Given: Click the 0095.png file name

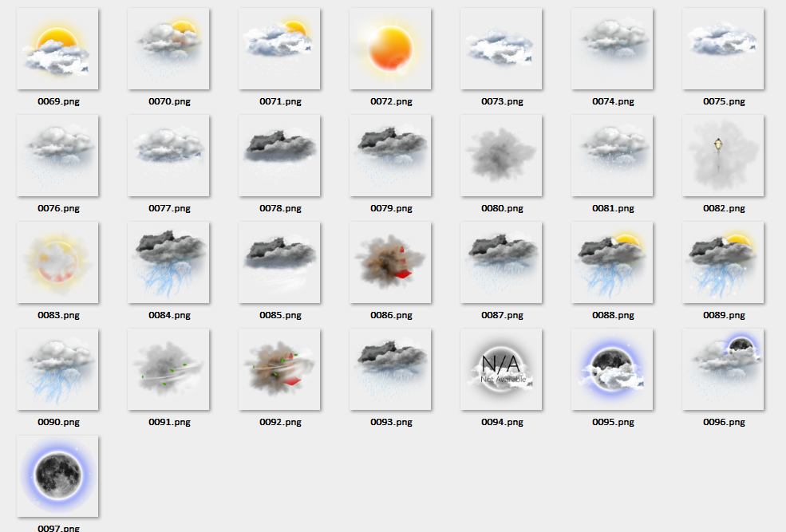Looking at the screenshot, I should 613,422.
